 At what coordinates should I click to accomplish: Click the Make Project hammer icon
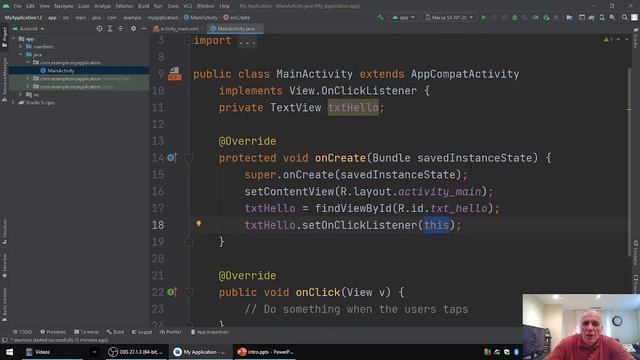coord(380,18)
